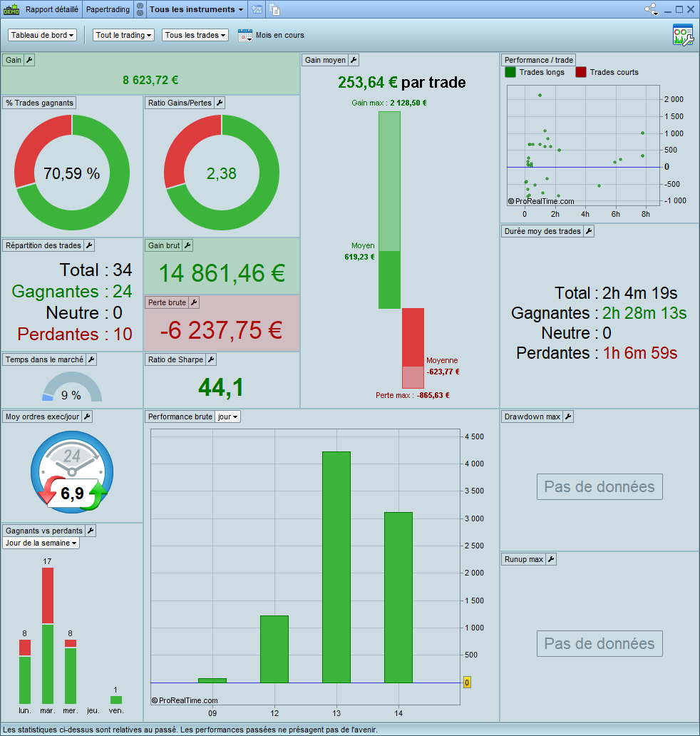Open the Tableau de bord dropdown
Image resolution: width=700 pixels, height=736 pixels.
point(42,35)
